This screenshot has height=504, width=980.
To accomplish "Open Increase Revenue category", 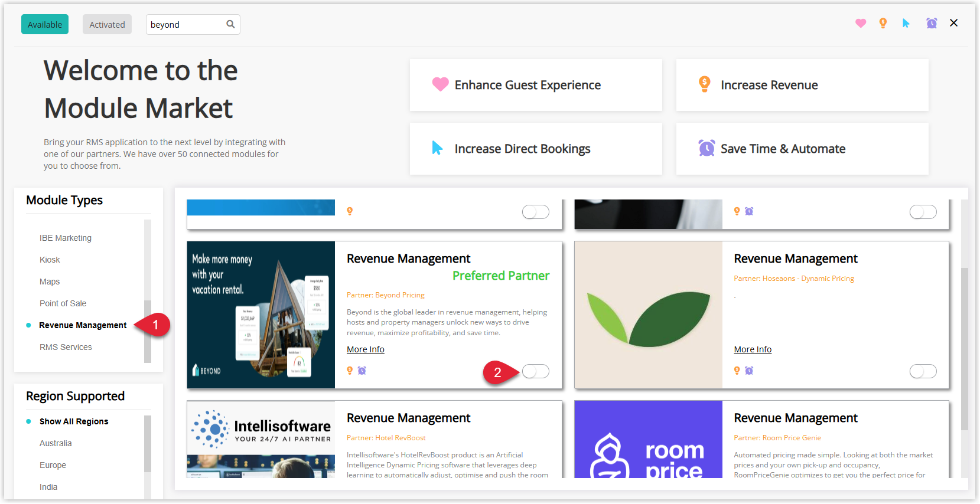I will coord(802,85).
